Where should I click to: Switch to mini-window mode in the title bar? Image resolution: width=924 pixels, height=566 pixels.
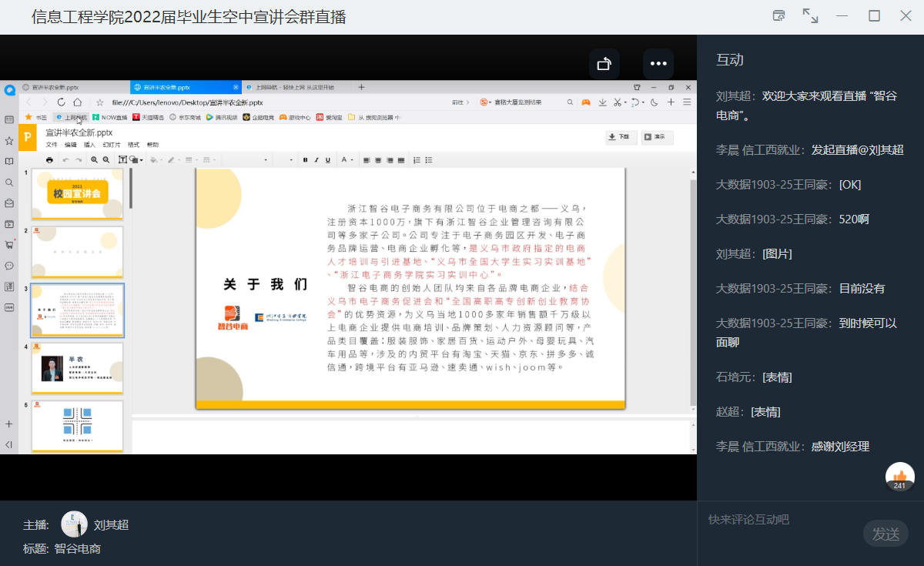(779, 16)
